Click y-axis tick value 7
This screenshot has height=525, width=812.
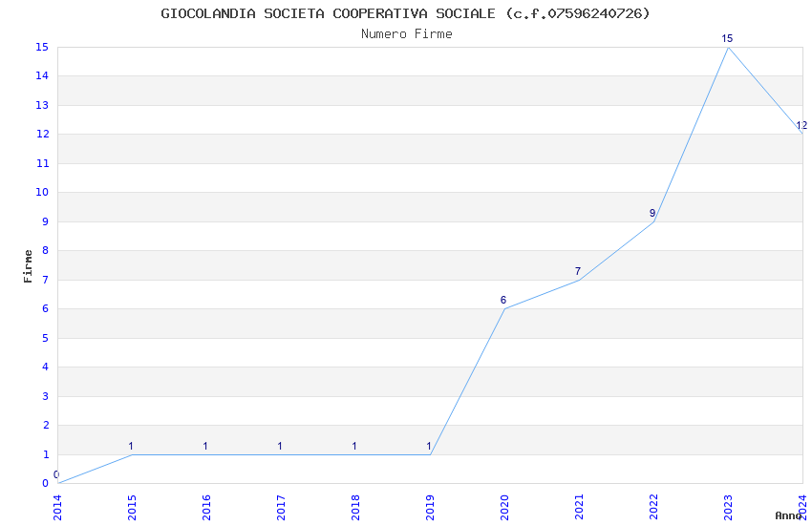pos(46,280)
